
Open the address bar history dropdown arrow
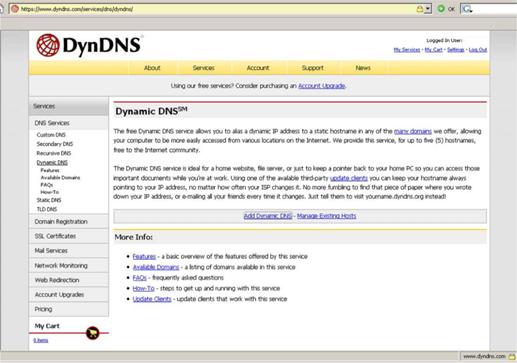coord(428,9)
